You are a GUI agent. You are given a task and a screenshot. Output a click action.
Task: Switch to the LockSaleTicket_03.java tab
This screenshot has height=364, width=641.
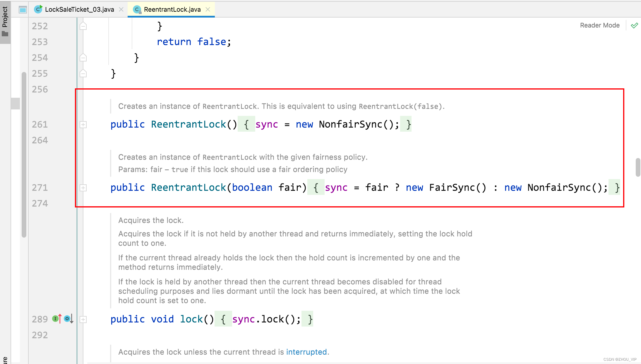click(79, 9)
